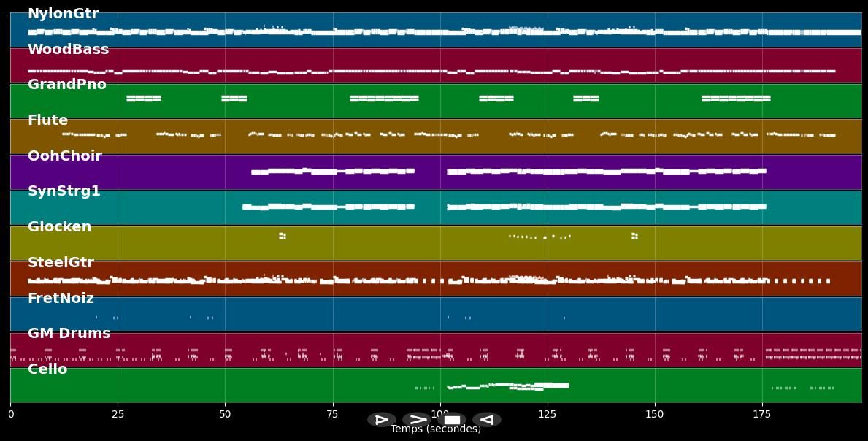Click the long Cello note block near 125 seconds
The width and height of the screenshot is (868, 441).
(551, 385)
